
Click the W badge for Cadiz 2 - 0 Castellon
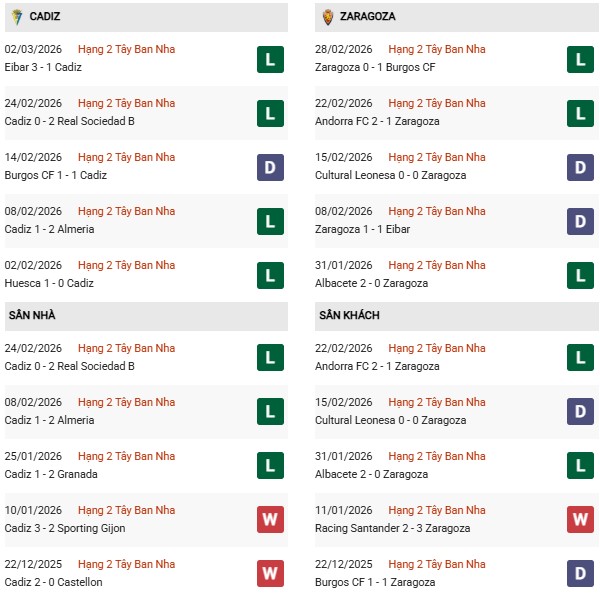(270, 574)
